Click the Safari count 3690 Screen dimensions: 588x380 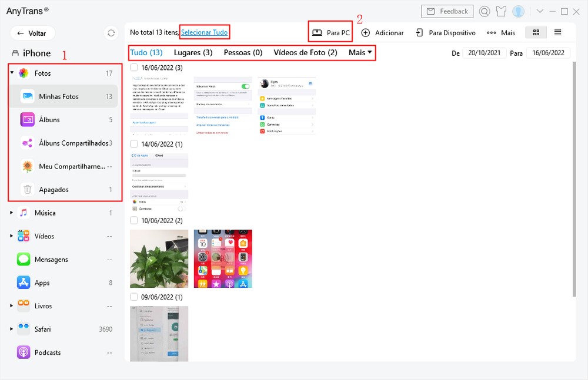coord(105,329)
